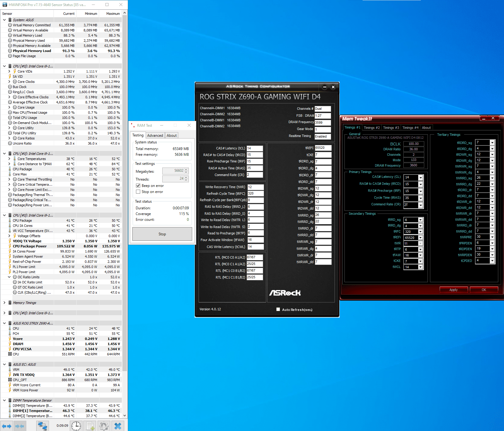Open the tCPDED dropdown in Tertiary Timings
Viewport: 504px width, 431px height.
point(492,261)
